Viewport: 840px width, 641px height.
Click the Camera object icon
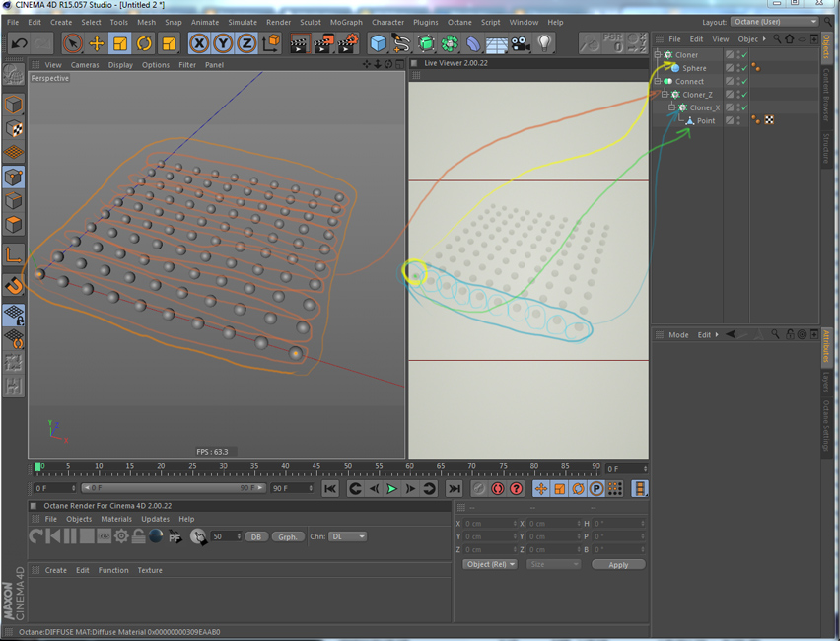[x=521, y=43]
